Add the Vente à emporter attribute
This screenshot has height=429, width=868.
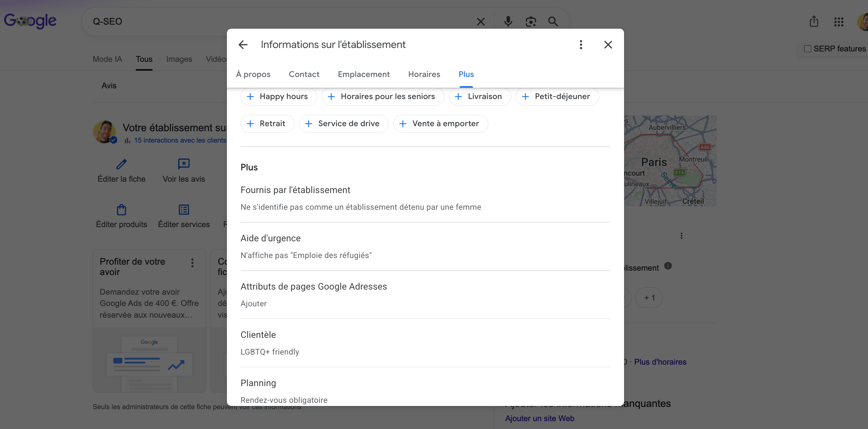point(440,124)
